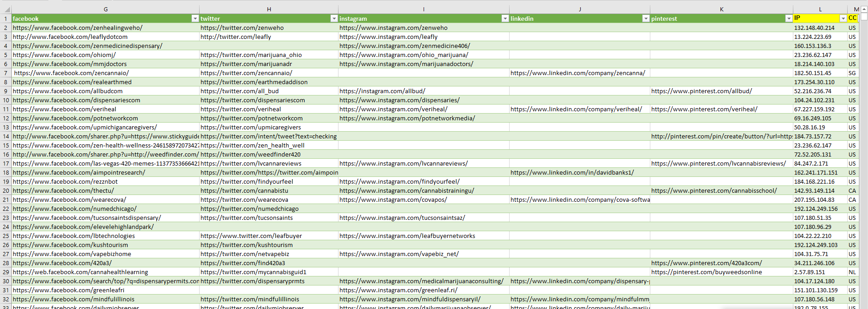Select row 14 header

pyautogui.click(x=5, y=136)
